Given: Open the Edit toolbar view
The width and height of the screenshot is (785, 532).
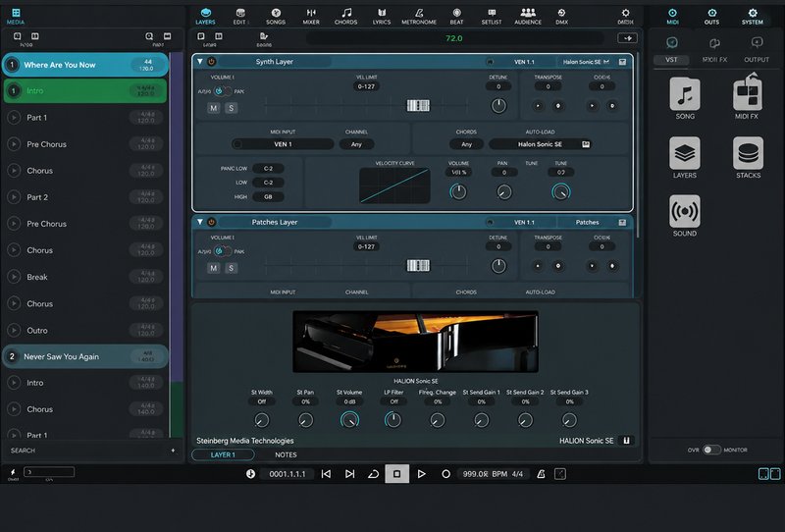Looking at the screenshot, I should pos(239,16).
